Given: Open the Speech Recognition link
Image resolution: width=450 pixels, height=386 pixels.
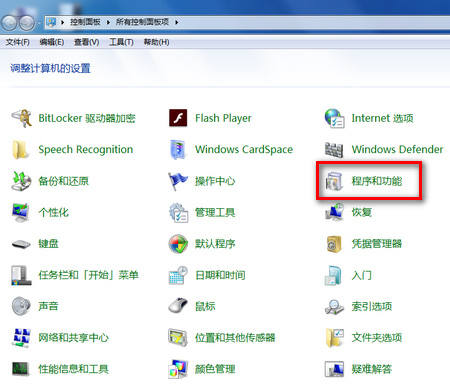Looking at the screenshot, I should pos(86,150).
